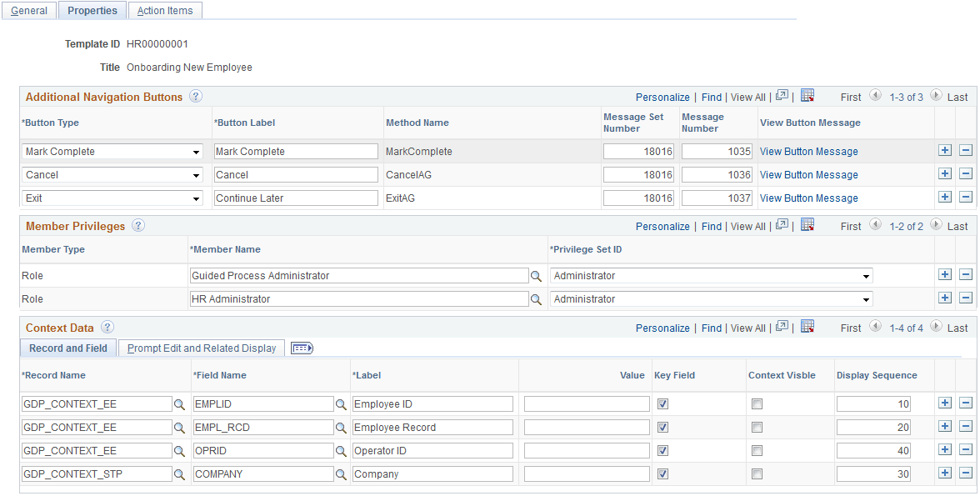This screenshot has height=496, width=980.
Task: Open the Privilege Set ID dropdown for HR Administrator
Action: 865,298
